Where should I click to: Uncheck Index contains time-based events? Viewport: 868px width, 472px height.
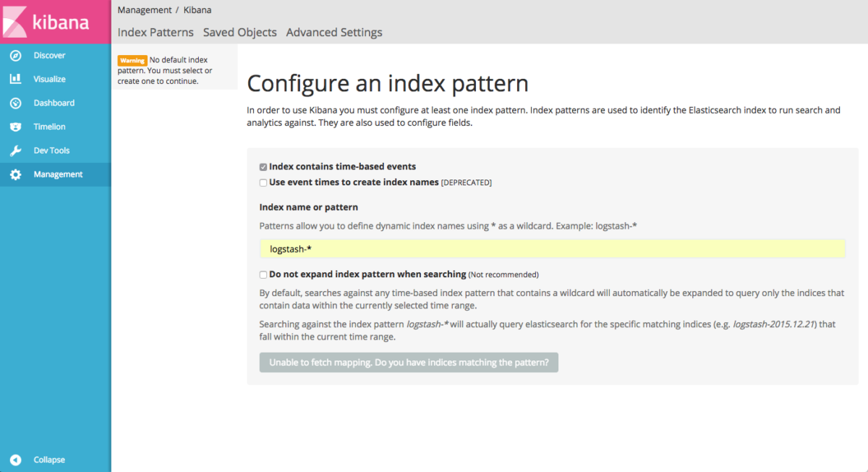click(263, 167)
